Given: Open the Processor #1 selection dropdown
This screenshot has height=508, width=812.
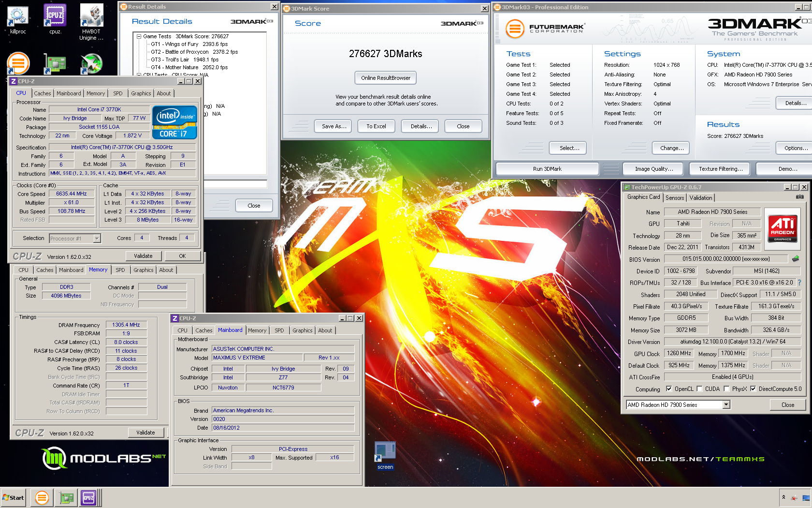Looking at the screenshot, I should click(97, 238).
